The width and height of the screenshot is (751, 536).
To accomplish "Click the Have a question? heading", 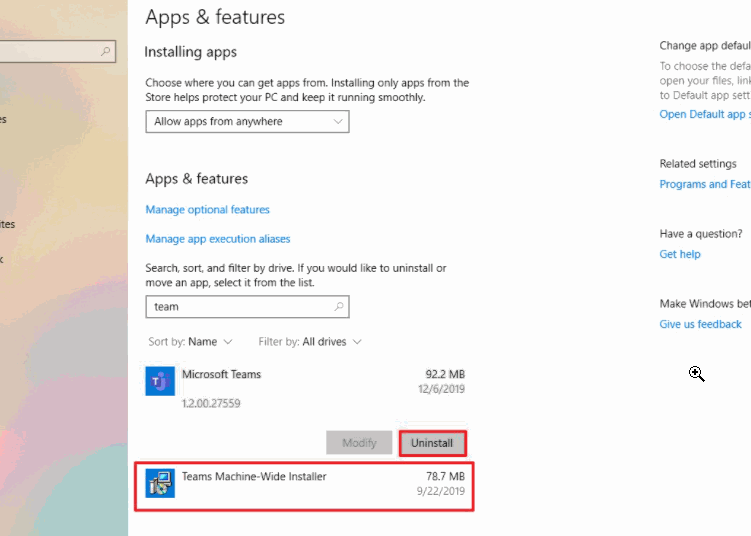I will (x=701, y=234).
